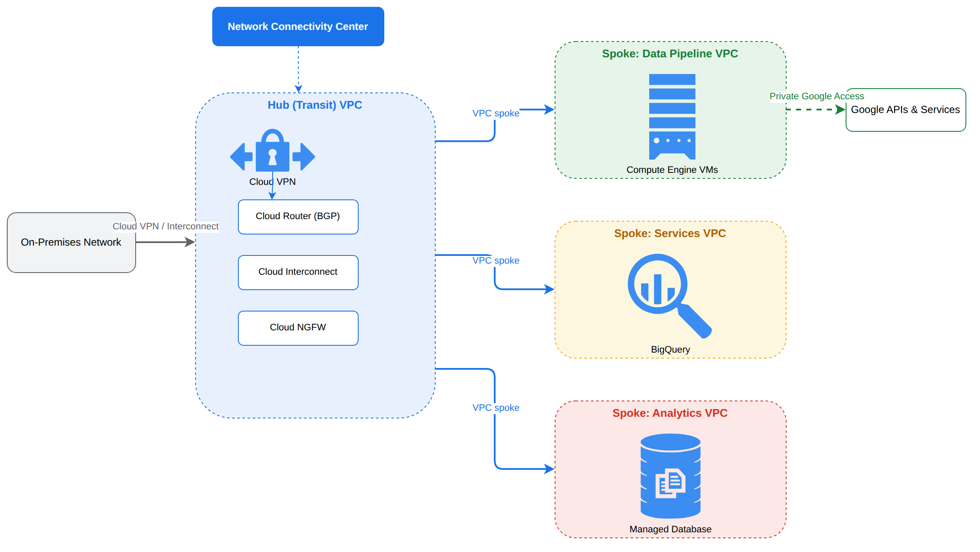Click the Managed Database caption
The image size is (980, 552).
point(670,529)
